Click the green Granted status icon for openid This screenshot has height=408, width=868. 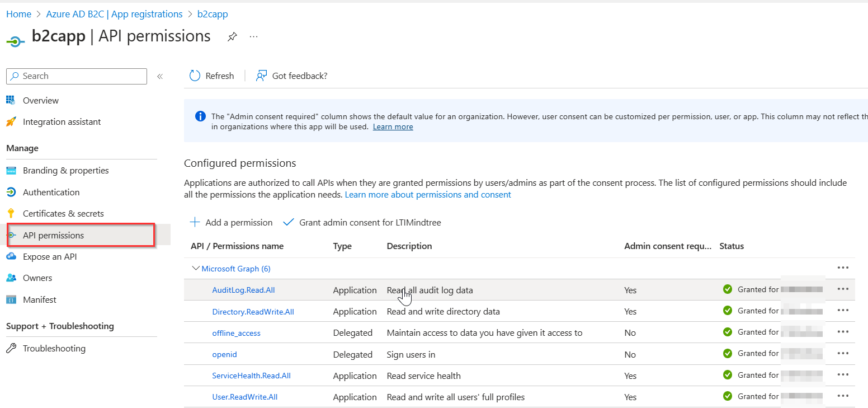point(727,353)
